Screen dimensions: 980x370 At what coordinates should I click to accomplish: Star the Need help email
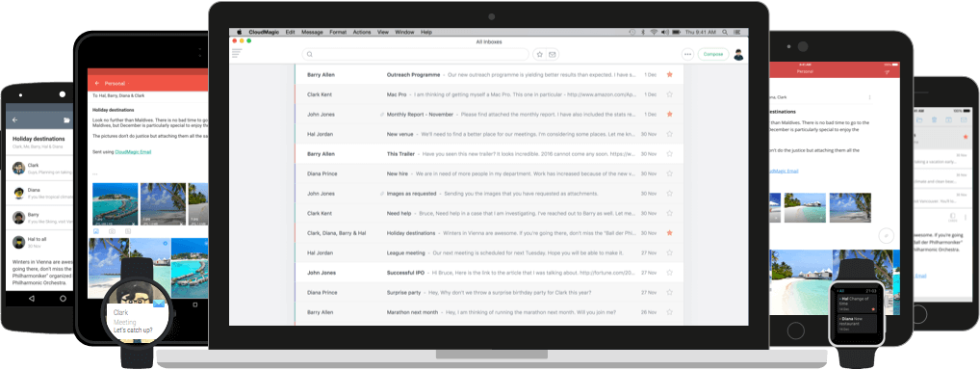point(669,214)
